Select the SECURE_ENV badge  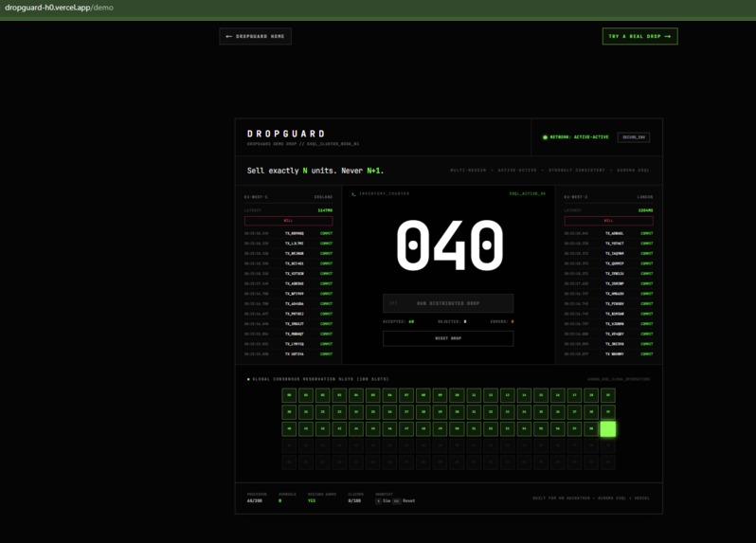click(x=634, y=137)
